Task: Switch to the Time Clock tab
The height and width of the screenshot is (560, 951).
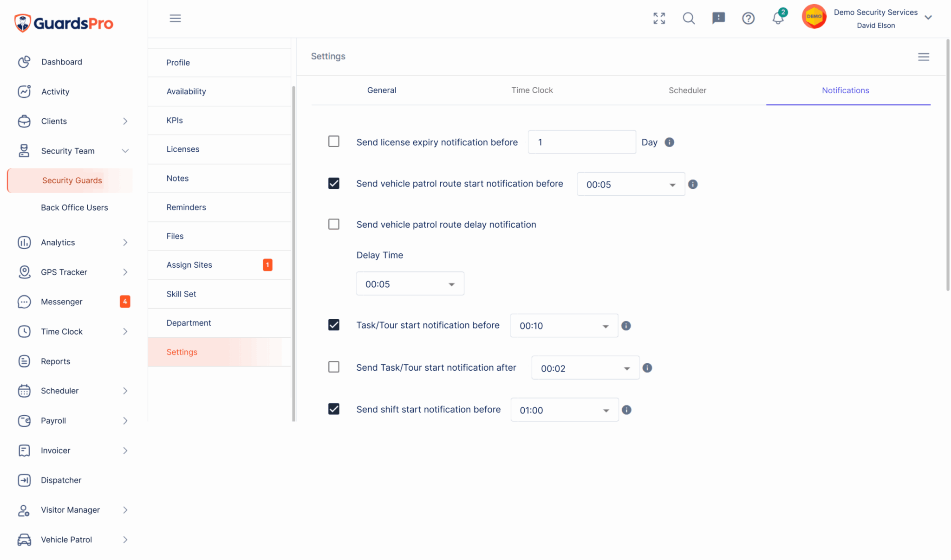Action: (532, 90)
